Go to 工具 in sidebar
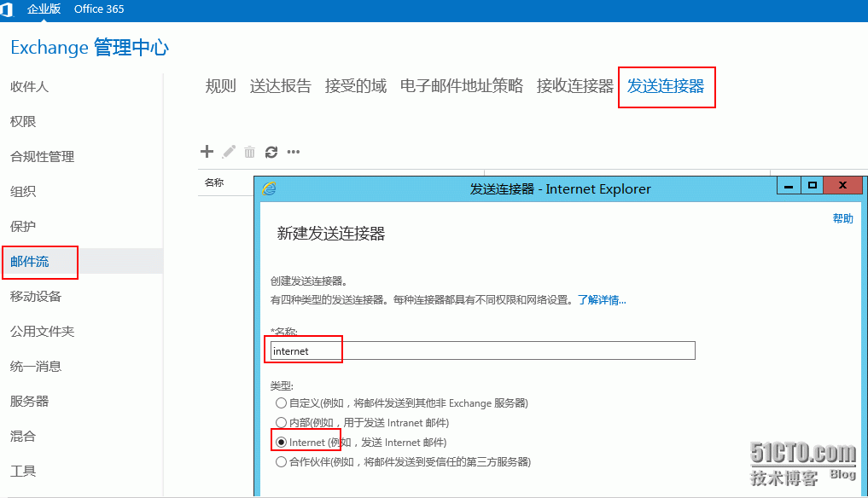 [23, 471]
